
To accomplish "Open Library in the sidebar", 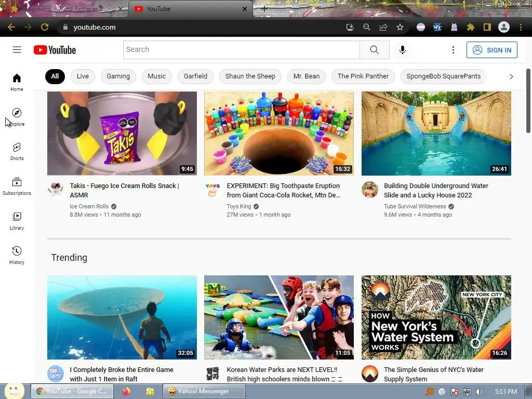I will point(17,221).
